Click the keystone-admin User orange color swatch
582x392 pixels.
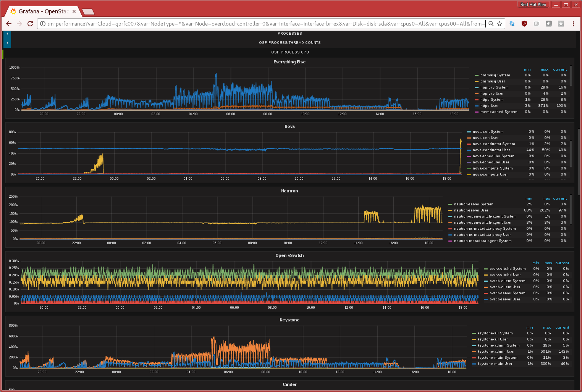click(x=474, y=352)
